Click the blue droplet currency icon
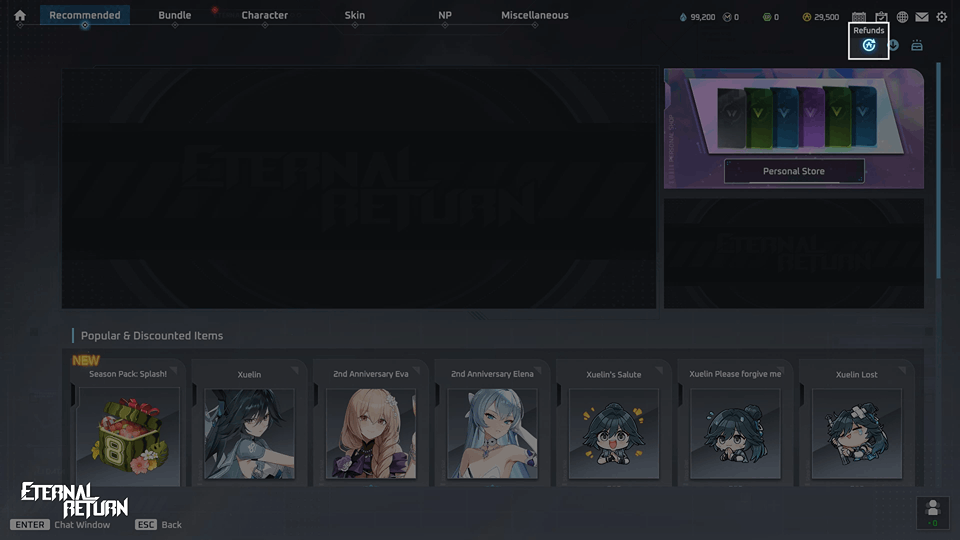 tap(683, 17)
